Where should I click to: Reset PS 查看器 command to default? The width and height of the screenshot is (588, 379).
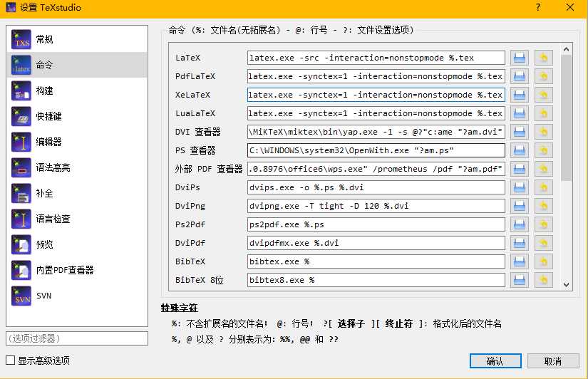[543, 150]
